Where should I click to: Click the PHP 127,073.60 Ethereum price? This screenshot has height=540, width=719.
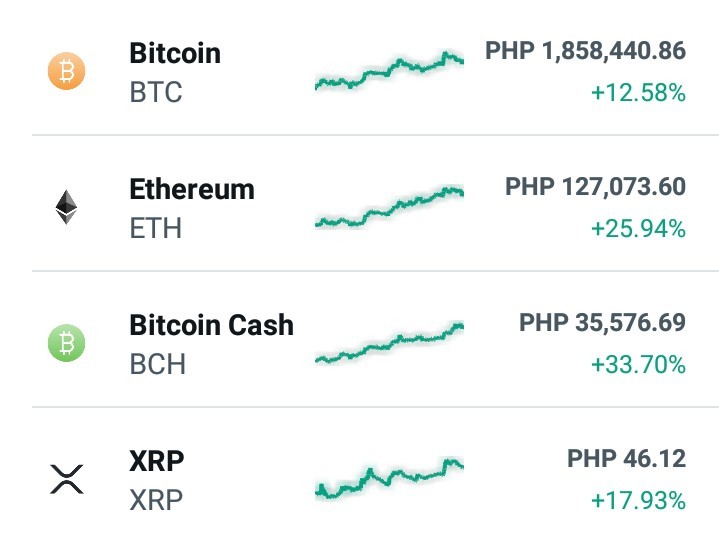click(596, 187)
